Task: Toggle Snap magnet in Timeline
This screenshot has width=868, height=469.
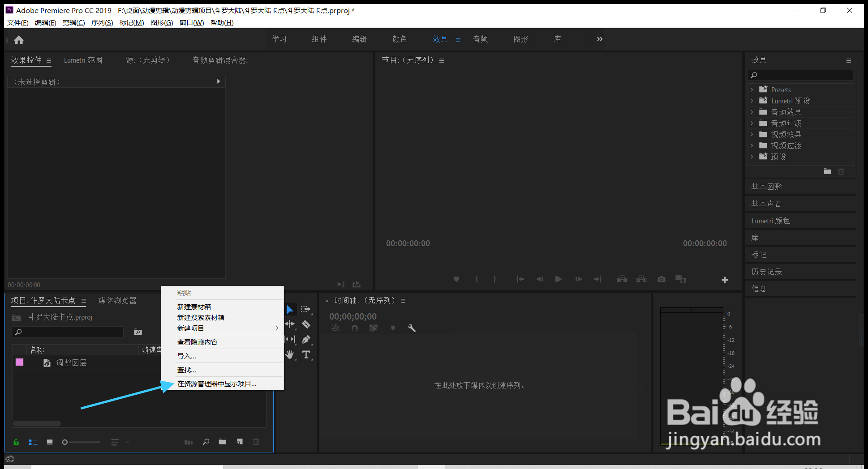Action: [355, 328]
